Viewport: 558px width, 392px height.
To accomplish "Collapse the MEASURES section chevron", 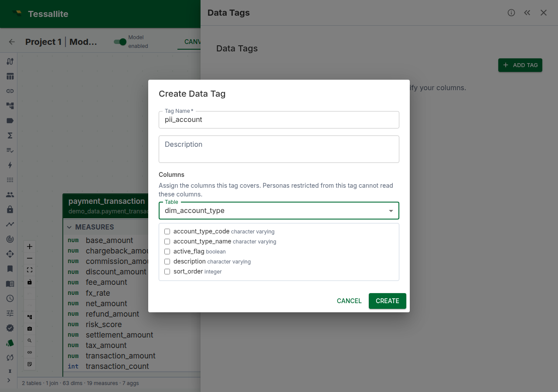I will 69,227.
